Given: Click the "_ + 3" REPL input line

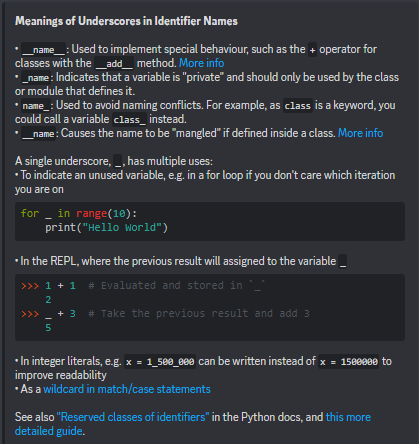Looking at the screenshot, I should 60,314.
